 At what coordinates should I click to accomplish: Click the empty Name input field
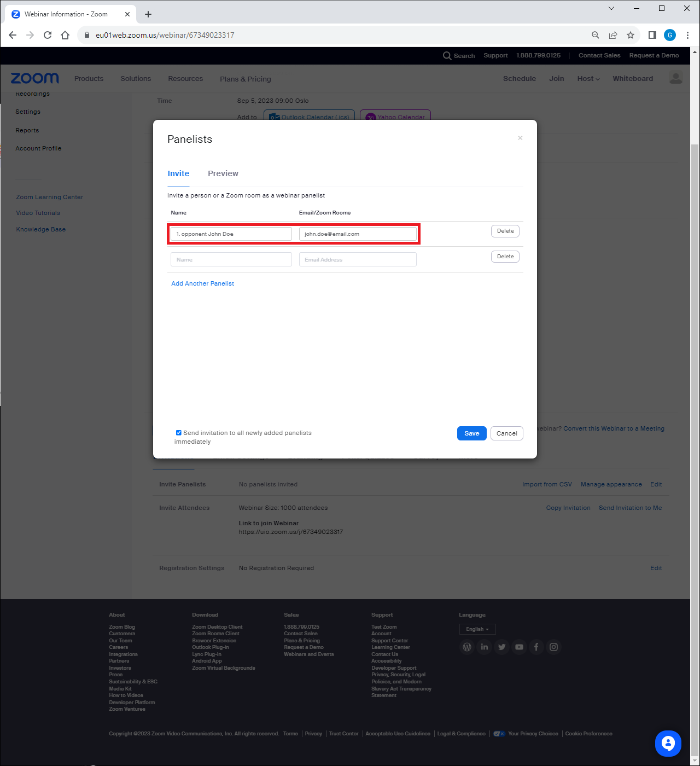231,259
